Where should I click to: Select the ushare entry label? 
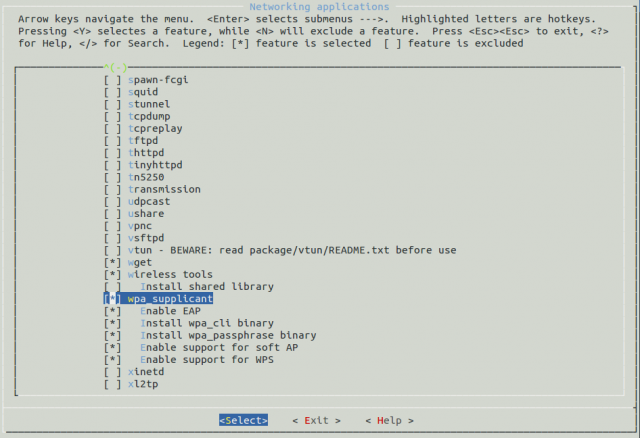(146, 214)
